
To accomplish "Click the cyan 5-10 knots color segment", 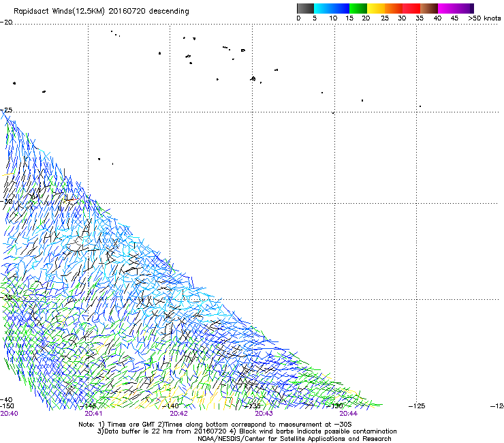I will (x=323, y=8).
